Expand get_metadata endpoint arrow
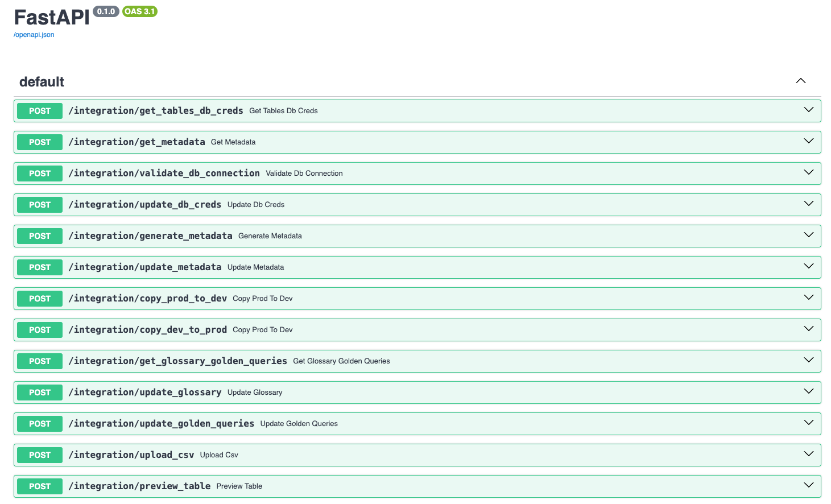This screenshot has width=831, height=504. [x=808, y=141]
